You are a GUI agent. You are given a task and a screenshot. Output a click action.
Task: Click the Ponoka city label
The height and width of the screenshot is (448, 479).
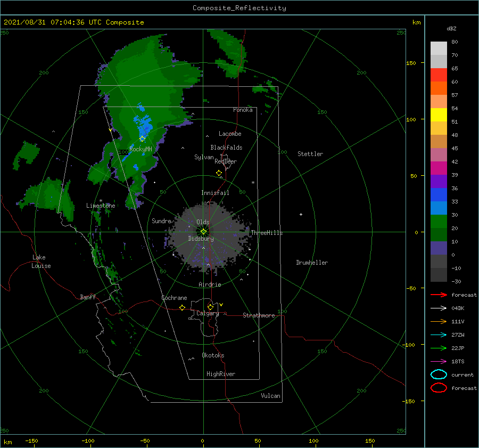243,110
